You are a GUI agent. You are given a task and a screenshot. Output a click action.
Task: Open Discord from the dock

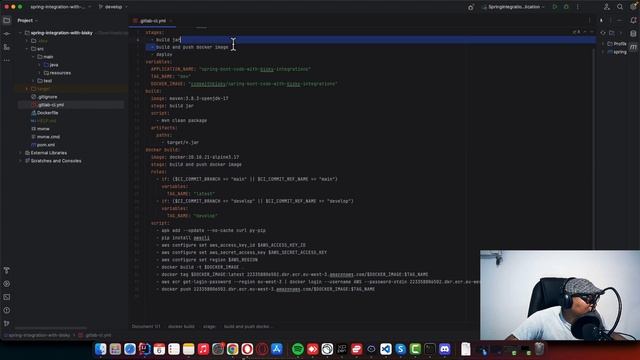444,349
